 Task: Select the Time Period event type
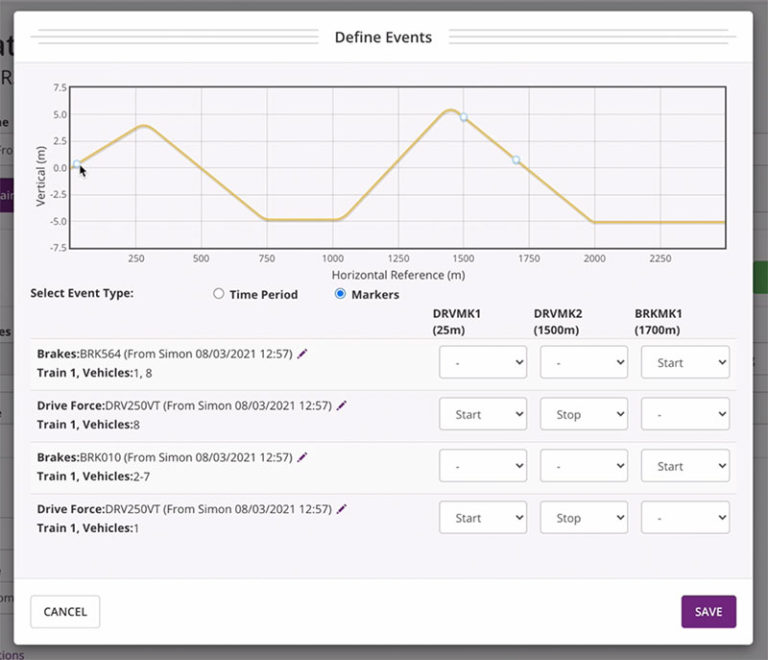[x=219, y=294]
